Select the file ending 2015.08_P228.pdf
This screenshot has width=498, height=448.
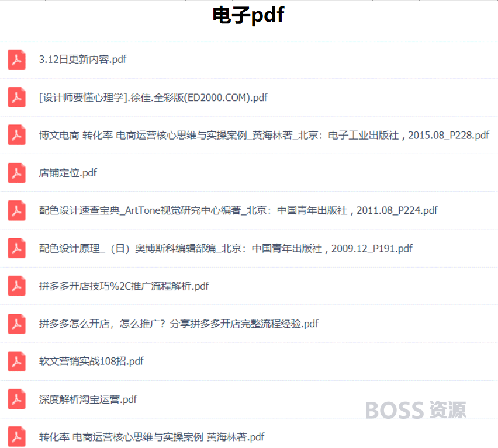click(264, 135)
